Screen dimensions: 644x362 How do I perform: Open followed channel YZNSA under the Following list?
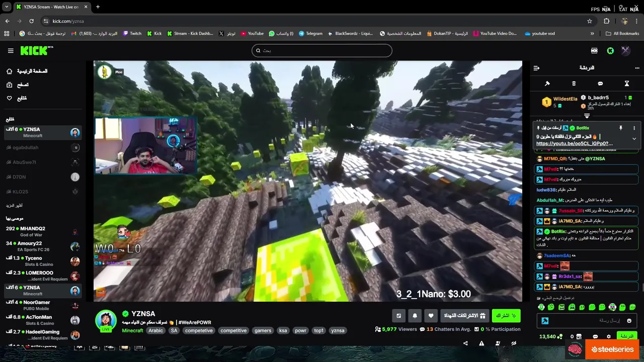[x=43, y=132]
